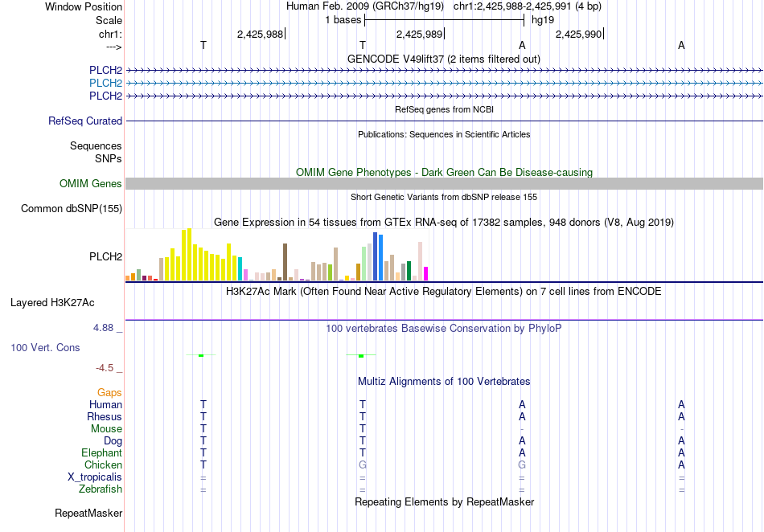Select the Human alignment row label
764x532 pixels.
point(105,404)
